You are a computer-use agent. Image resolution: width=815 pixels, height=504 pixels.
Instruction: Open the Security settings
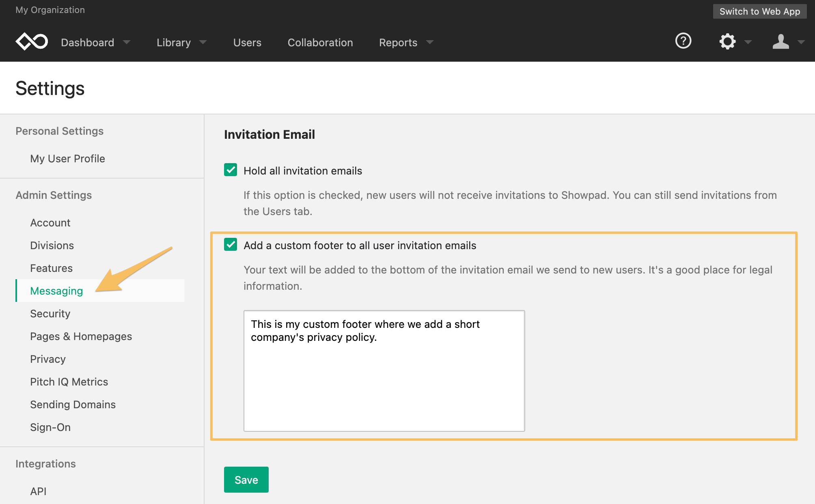[50, 314]
